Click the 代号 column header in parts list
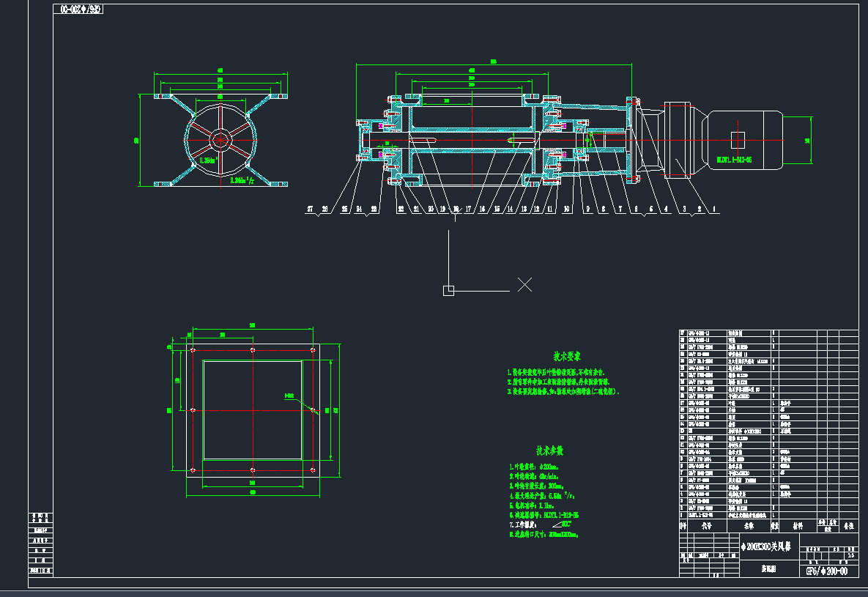868x597 pixels. tap(706, 526)
